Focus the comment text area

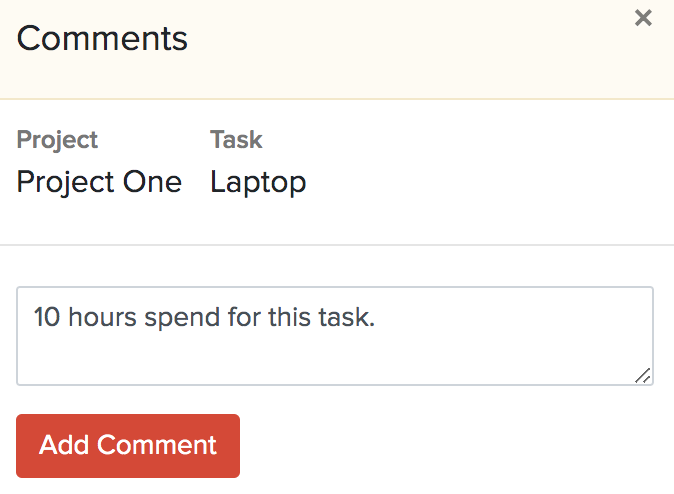click(x=335, y=336)
